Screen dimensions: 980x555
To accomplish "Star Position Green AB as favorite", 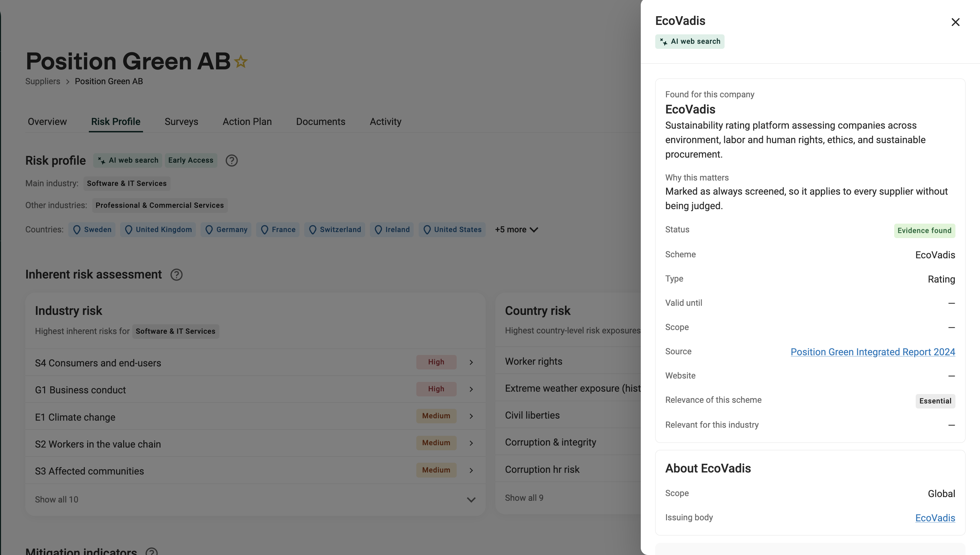I will (241, 62).
